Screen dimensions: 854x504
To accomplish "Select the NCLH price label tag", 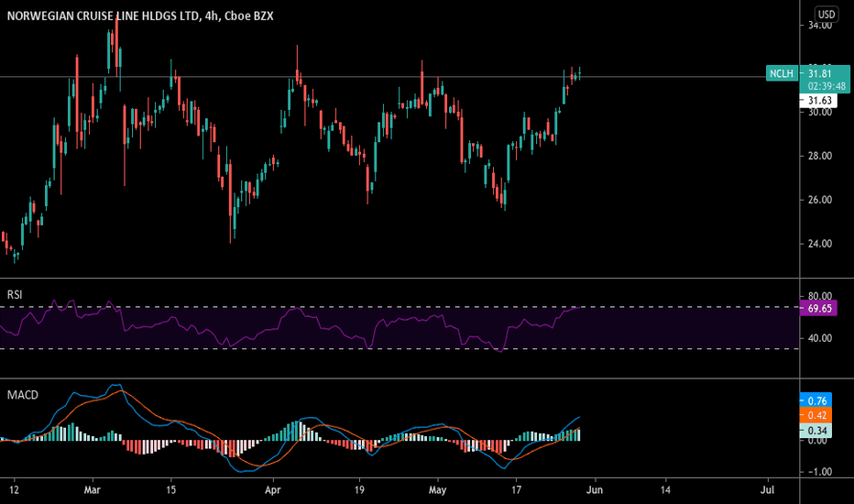I will (x=782, y=73).
